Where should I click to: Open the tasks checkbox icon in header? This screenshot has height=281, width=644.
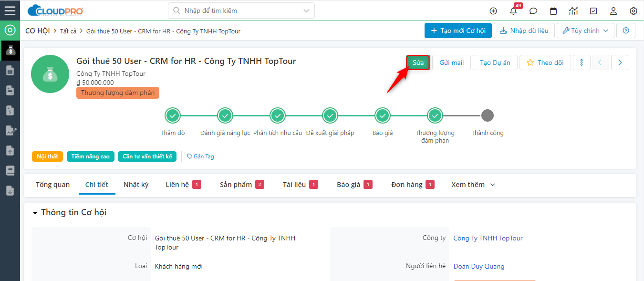pyautogui.click(x=593, y=11)
